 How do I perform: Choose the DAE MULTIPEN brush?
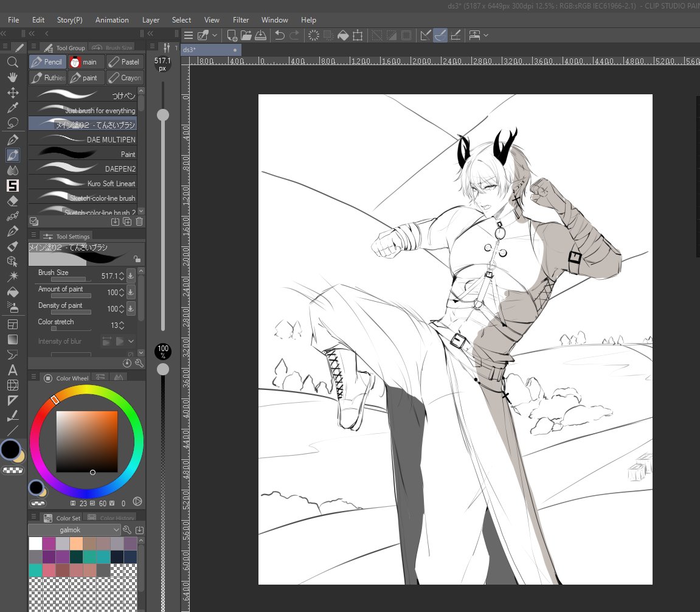pos(83,139)
